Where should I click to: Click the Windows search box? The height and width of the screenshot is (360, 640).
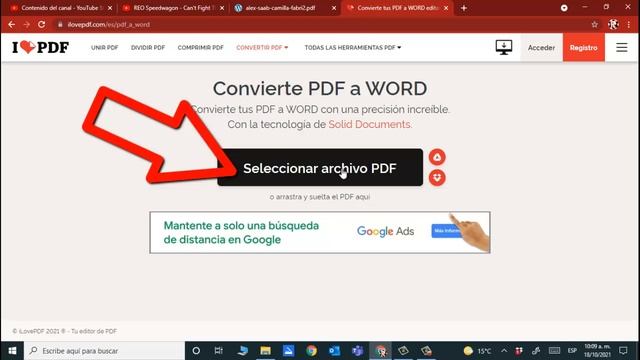(104, 351)
